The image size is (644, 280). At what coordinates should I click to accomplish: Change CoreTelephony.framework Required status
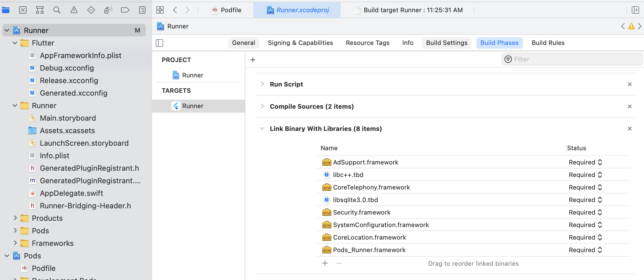pos(585,187)
